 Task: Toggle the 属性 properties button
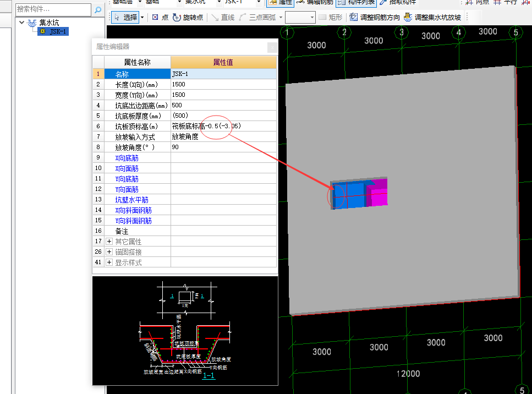(280, 2)
